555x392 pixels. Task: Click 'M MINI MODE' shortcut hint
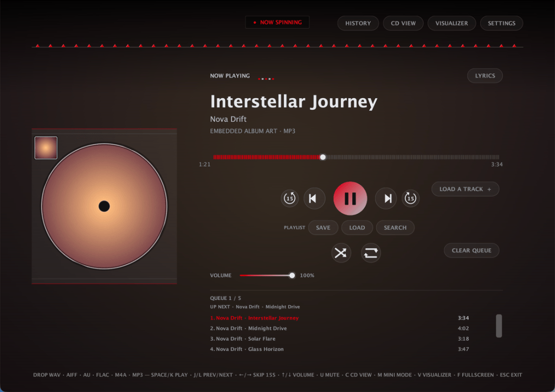click(x=395, y=375)
